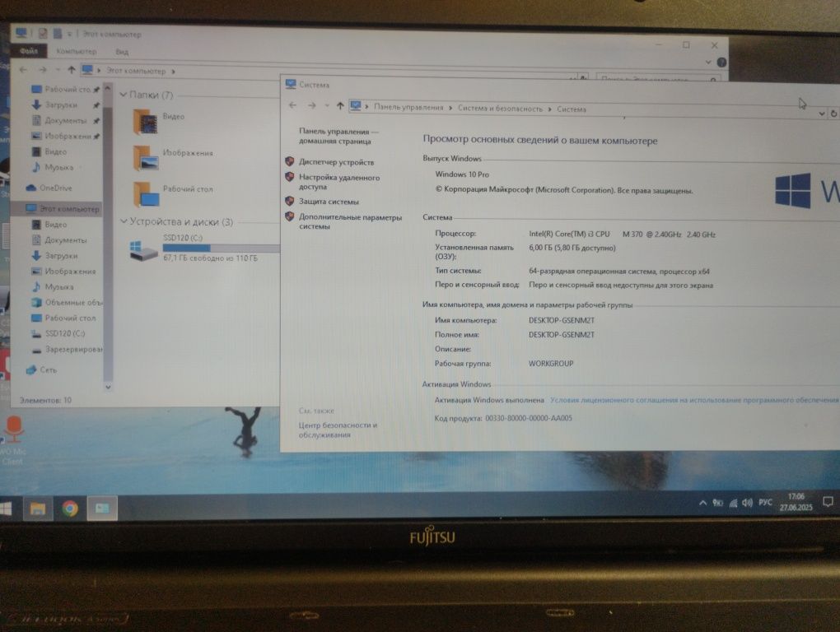The image size is (840, 632).
Task: Open Security and Maintenance center link
Action: pos(338,430)
